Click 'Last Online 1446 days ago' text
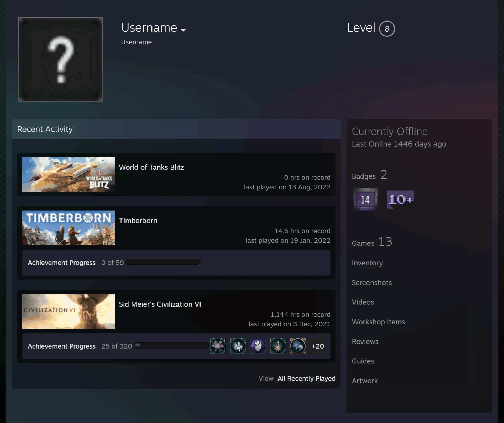Screen dimensions: 504x423 pyautogui.click(x=399, y=144)
